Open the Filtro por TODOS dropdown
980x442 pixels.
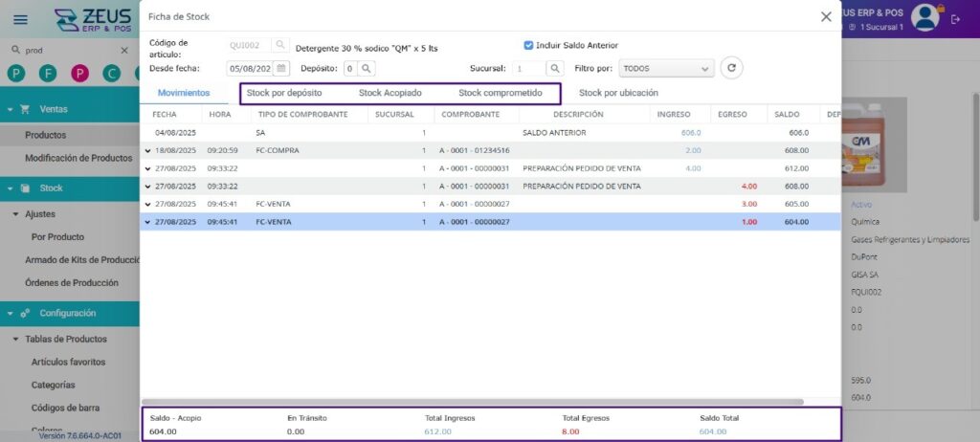click(x=666, y=69)
